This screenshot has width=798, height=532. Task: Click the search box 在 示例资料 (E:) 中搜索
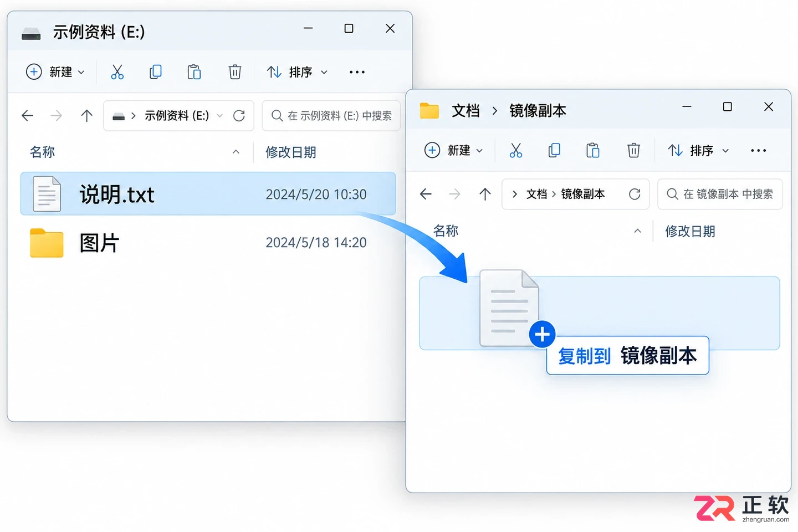pos(331,115)
